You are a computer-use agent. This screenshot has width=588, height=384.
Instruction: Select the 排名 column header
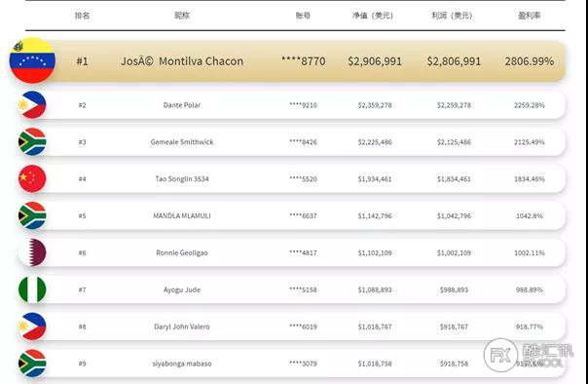82,16
